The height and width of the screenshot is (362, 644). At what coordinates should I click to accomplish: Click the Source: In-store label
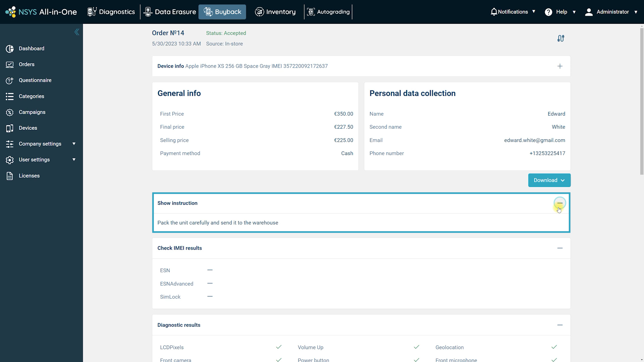(x=224, y=44)
